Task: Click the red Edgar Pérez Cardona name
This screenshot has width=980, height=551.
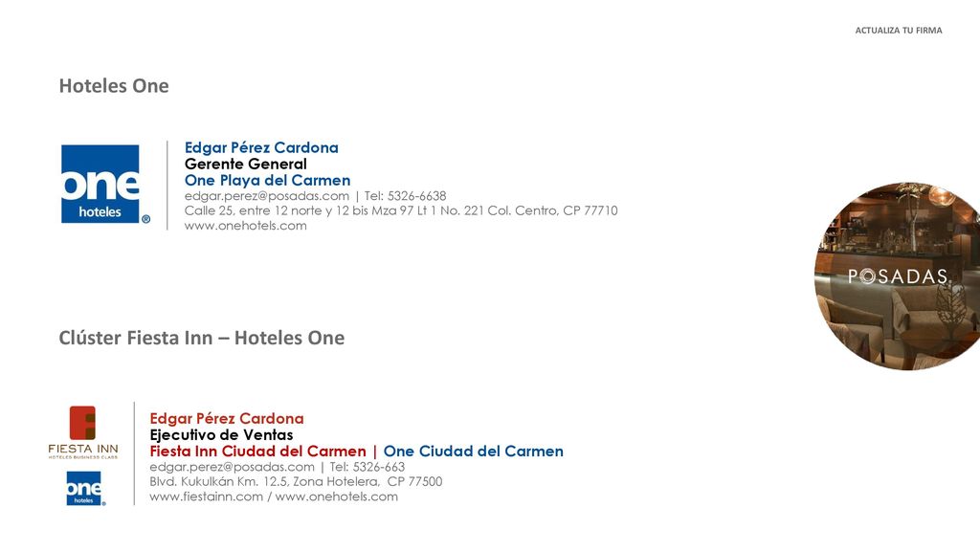Action: [x=226, y=419]
